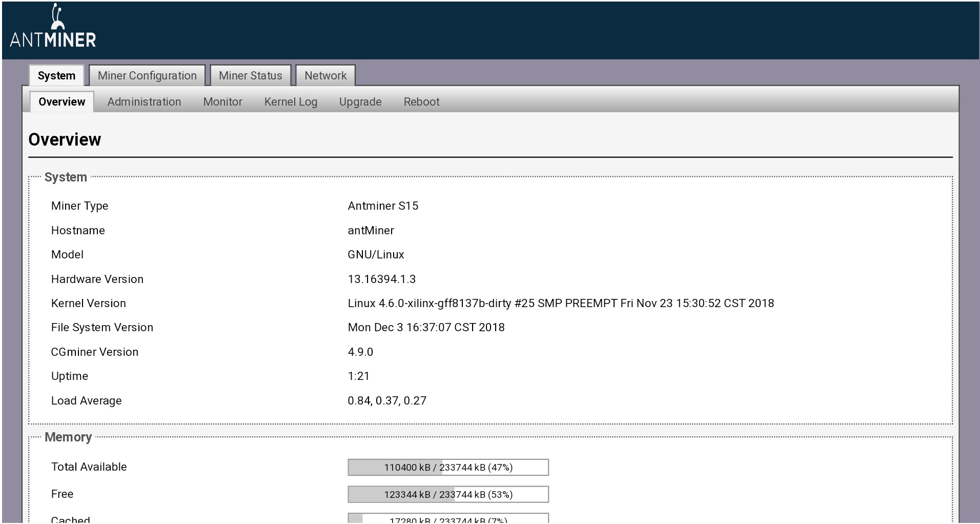Select the Antminer S15 miner type value
980x524 pixels.
click(x=383, y=206)
